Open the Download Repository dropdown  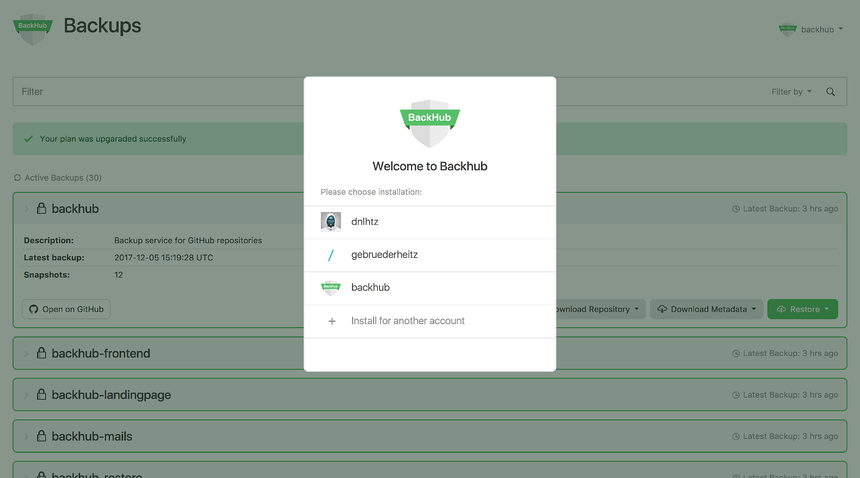(x=601, y=309)
